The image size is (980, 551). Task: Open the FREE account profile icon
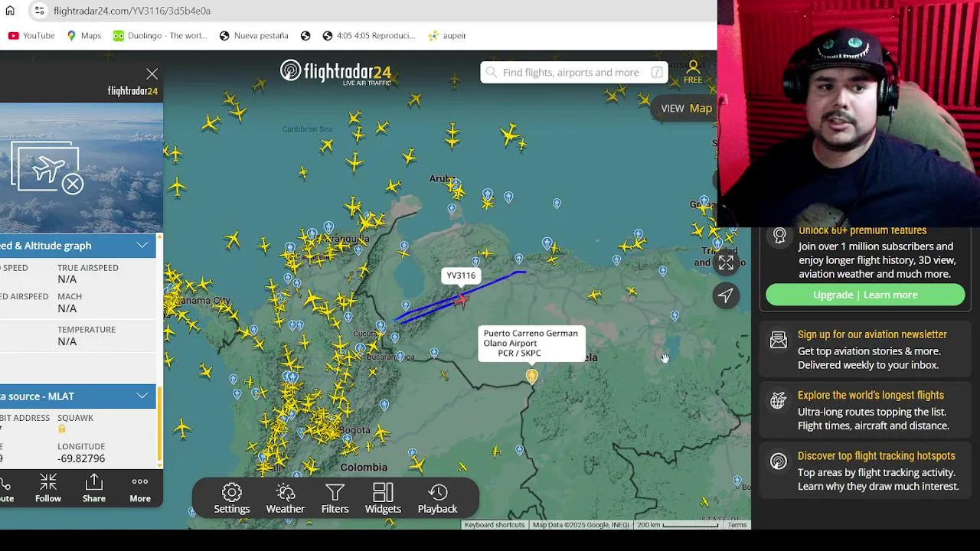(693, 72)
